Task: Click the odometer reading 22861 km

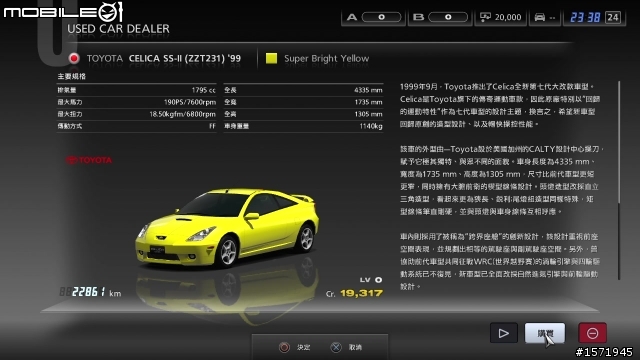Action: click(90, 292)
